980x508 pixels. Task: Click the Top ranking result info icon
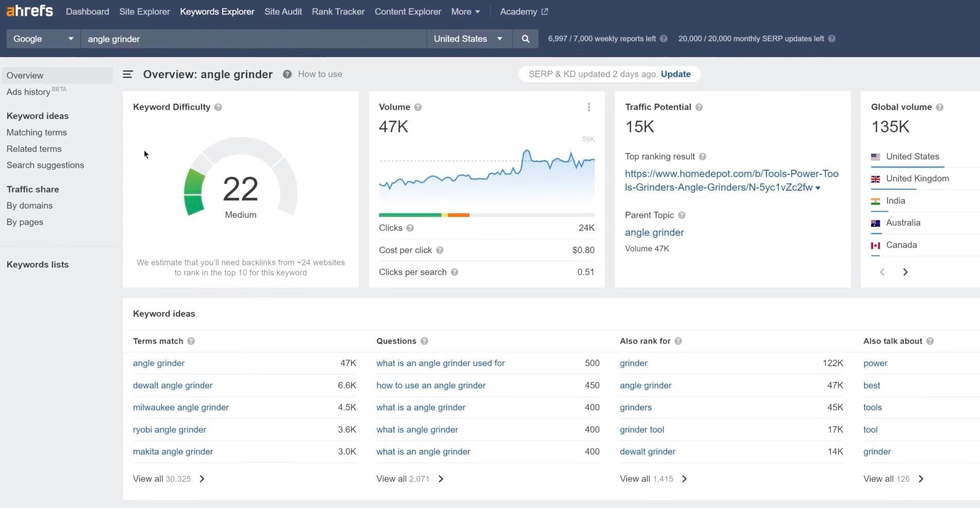coord(702,156)
